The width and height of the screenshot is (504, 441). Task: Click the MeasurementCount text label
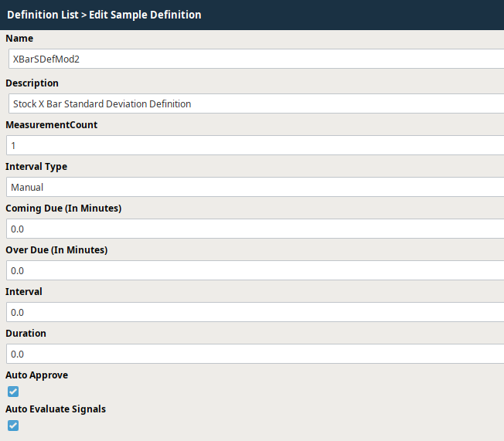[52, 125]
